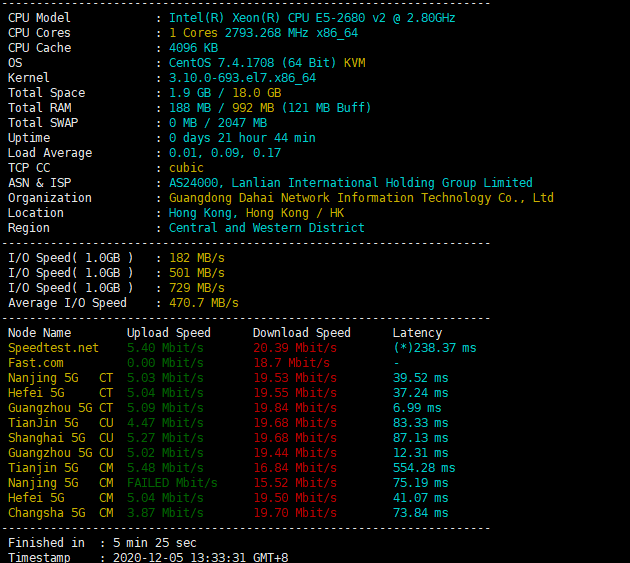630x563 pixels.
Task: Select the Guangzhou 5G CT node name
Action: (60, 408)
